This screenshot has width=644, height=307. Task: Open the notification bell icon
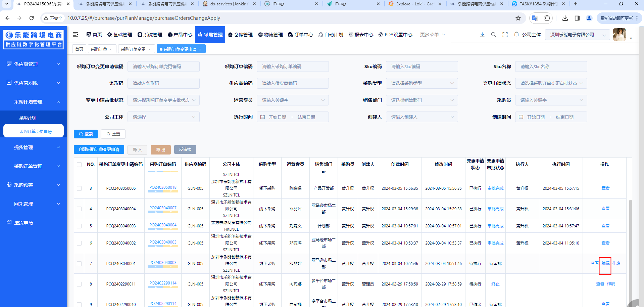pos(516,34)
